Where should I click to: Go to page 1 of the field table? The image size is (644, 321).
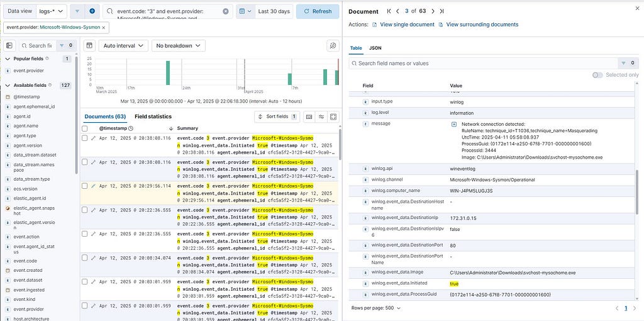tap(626, 308)
